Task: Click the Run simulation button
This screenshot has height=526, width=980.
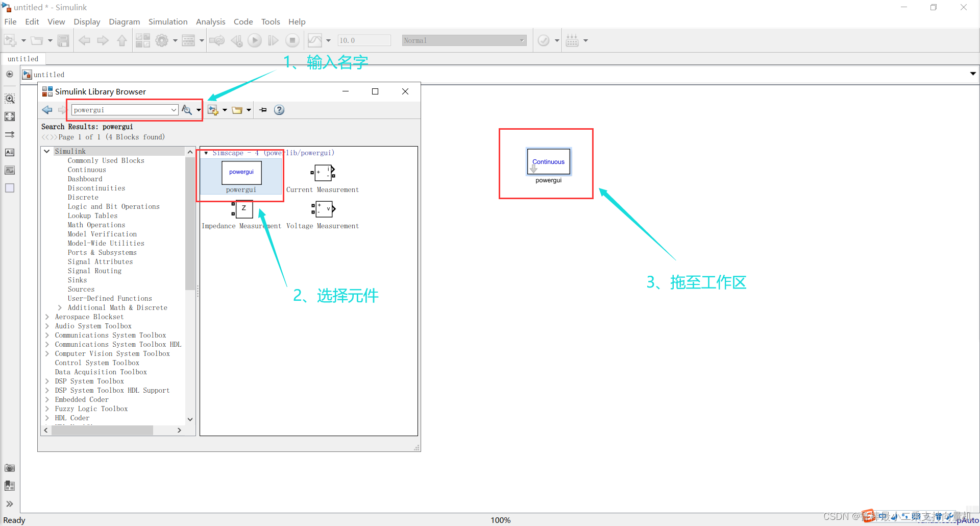Action: (255, 40)
